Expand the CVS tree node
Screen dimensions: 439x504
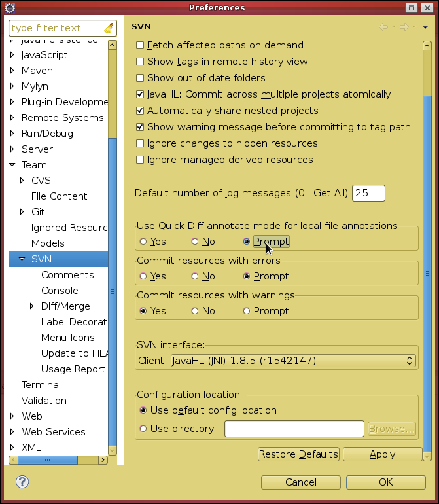pyautogui.click(x=22, y=181)
